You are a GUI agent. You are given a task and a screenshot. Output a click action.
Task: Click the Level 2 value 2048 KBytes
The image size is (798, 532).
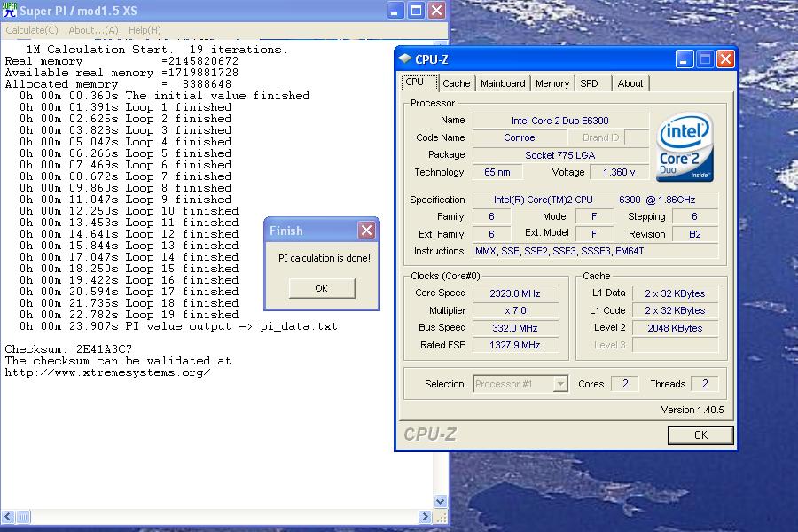(675, 328)
